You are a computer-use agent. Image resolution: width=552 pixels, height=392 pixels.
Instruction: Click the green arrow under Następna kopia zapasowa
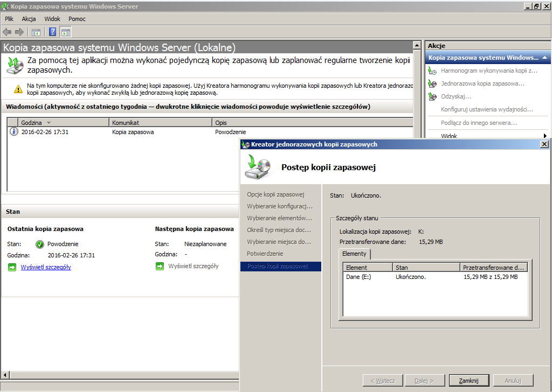160,266
